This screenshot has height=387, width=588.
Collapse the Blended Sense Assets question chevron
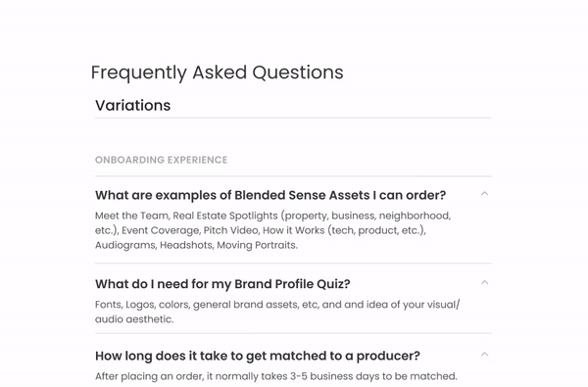tap(484, 194)
